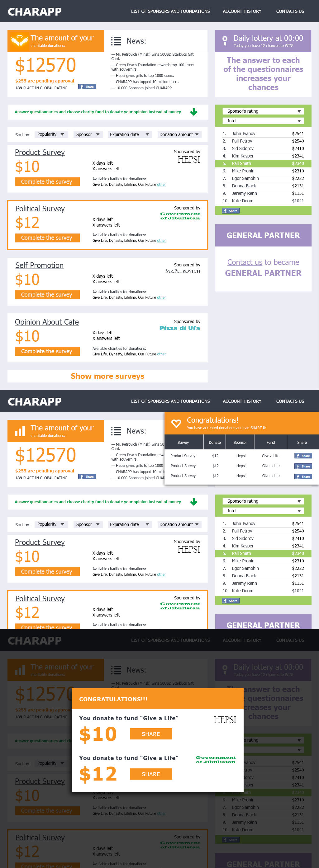
Task: Open the topmost Donation amount sort dropdown
Action: (179, 134)
